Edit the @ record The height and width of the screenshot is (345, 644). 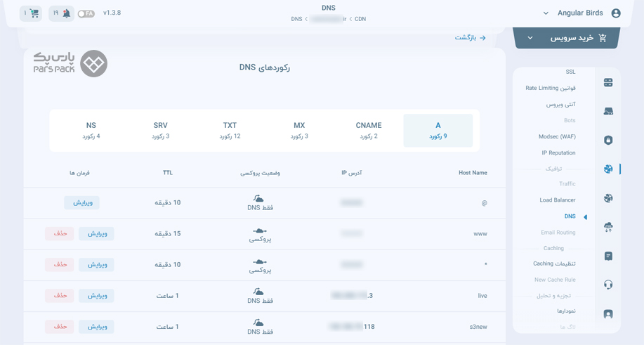tap(81, 202)
